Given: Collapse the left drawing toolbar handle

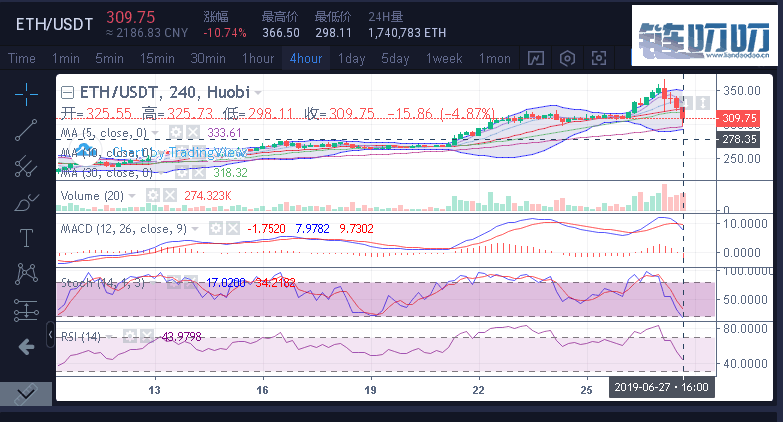Looking at the screenshot, I should (50, 335).
